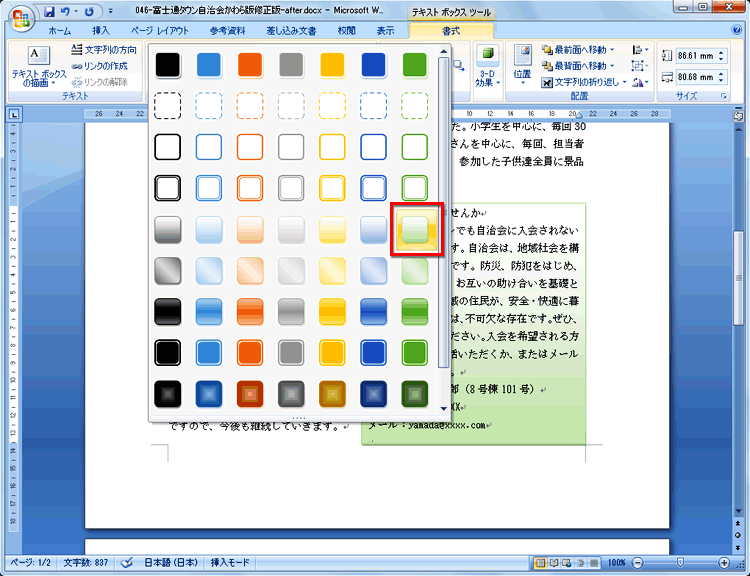Switch to Print Layout view
This screenshot has width=750, height=576.
(540, 563)
